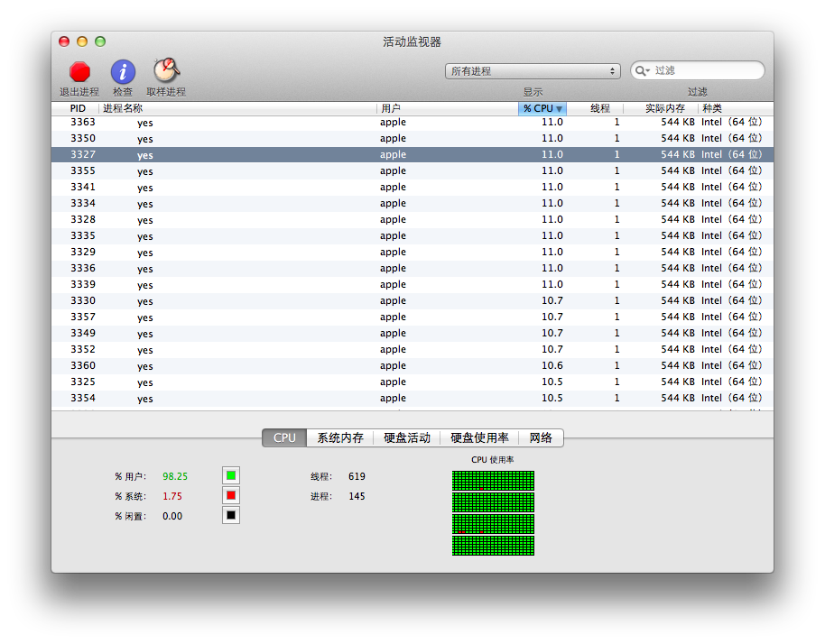Click into the 过滤 search field

(698, 70)
